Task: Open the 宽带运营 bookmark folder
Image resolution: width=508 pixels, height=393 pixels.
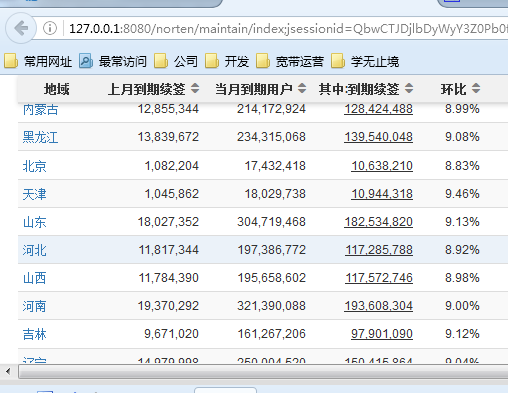Action: (290, 61)
